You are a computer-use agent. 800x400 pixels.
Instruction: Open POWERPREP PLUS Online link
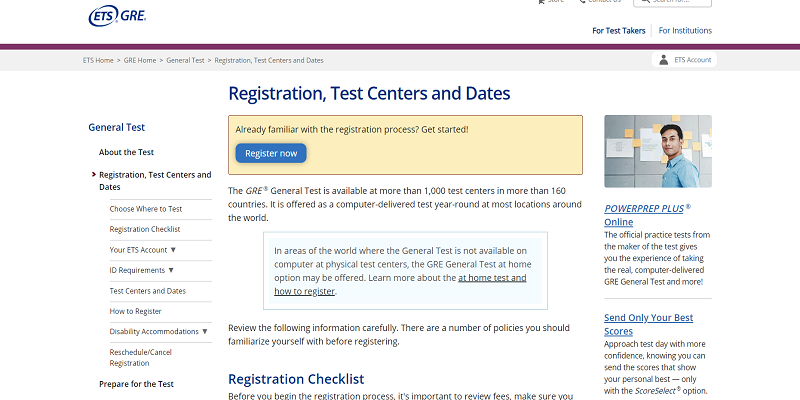[647, 214]
